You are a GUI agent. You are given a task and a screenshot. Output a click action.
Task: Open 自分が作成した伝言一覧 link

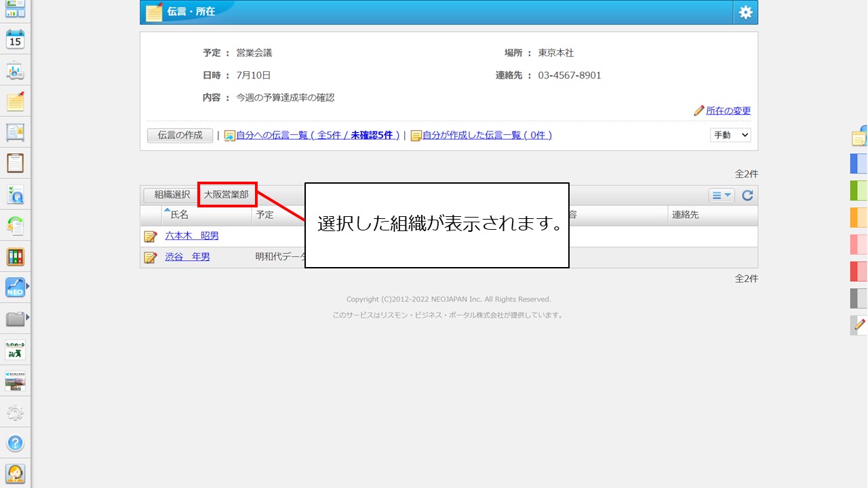tap(487, 136)
